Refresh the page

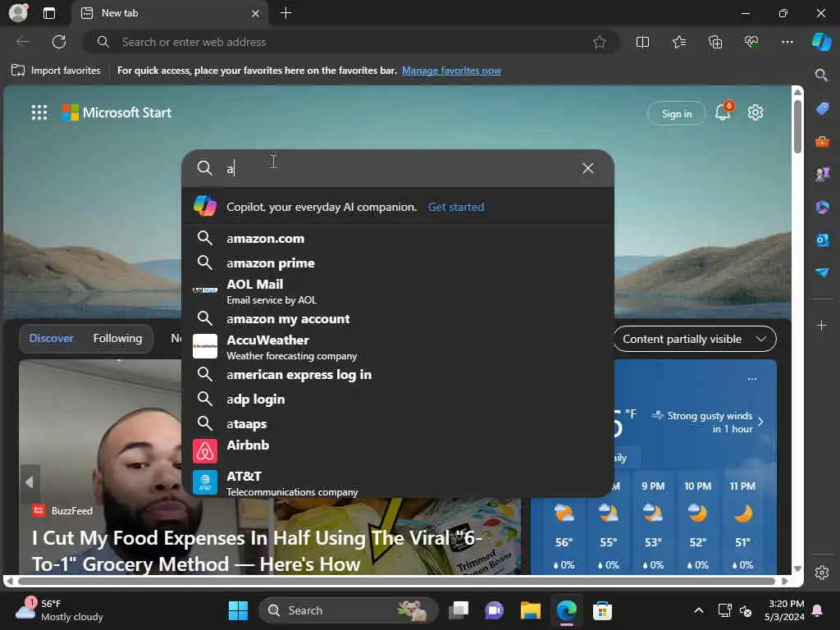click(x=59, y=42)
